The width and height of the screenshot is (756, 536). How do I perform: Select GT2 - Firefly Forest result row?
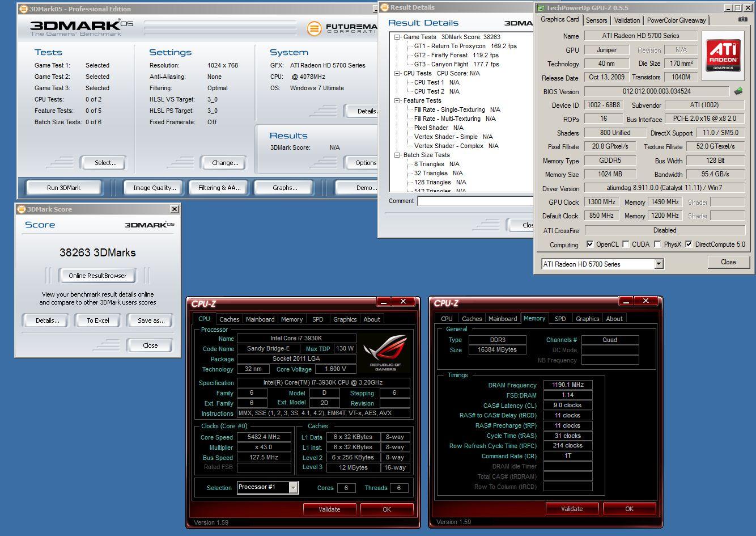[x=456, y=55]
